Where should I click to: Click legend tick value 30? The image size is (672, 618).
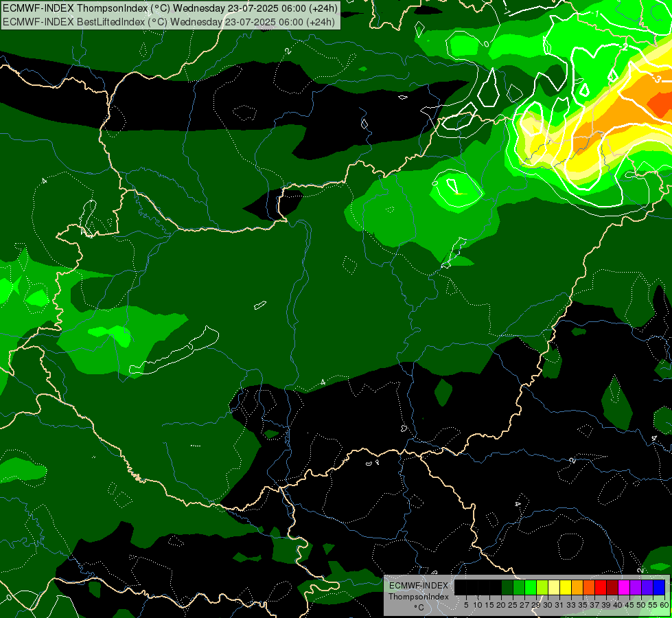[x=548, y=605]
